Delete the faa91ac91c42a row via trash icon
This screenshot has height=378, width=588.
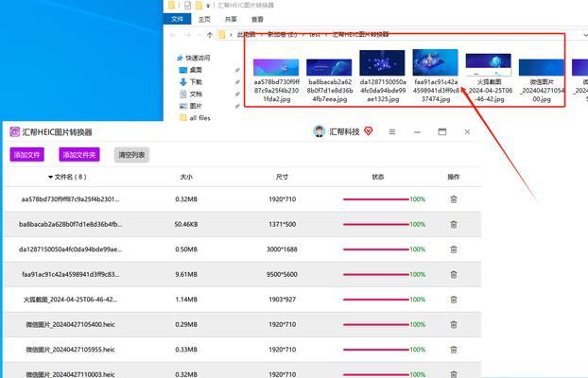pos(454,274)
